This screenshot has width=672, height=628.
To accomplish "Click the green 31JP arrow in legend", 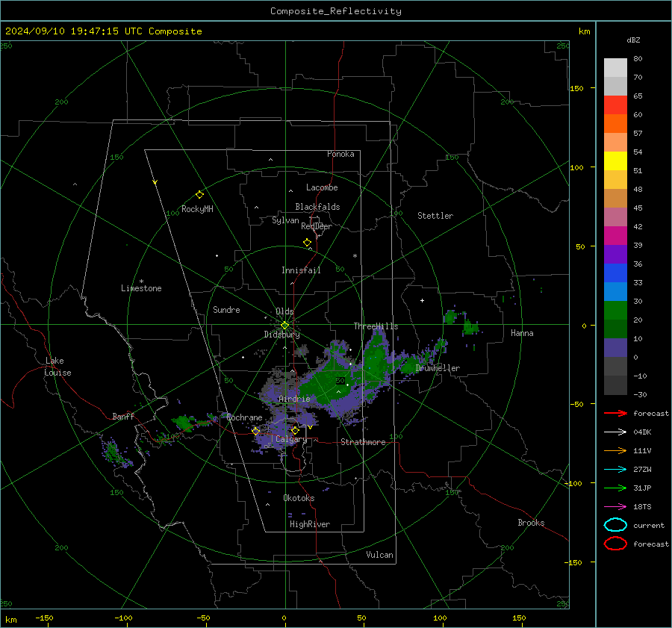I will (x=615, y=488).
